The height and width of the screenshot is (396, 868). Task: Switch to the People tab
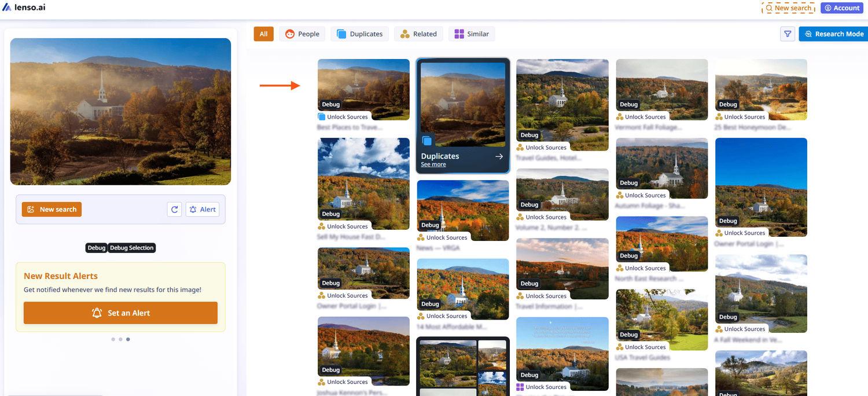click(303, 34)
